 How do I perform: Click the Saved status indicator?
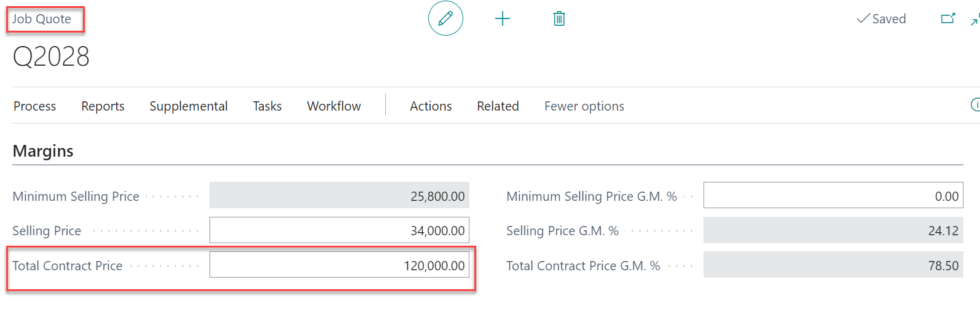tap(881, 19)
